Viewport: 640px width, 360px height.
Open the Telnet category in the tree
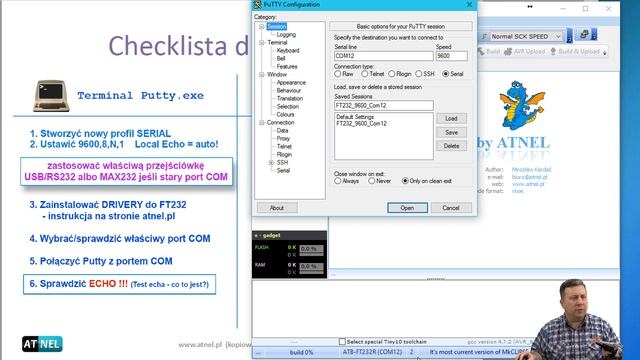(x=284, y=147)
